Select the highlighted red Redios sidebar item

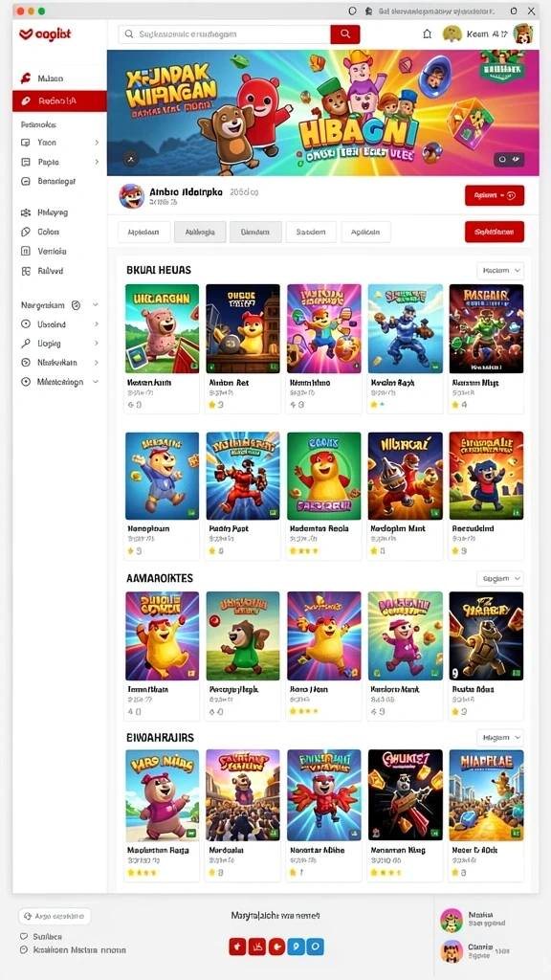[59, 100]
